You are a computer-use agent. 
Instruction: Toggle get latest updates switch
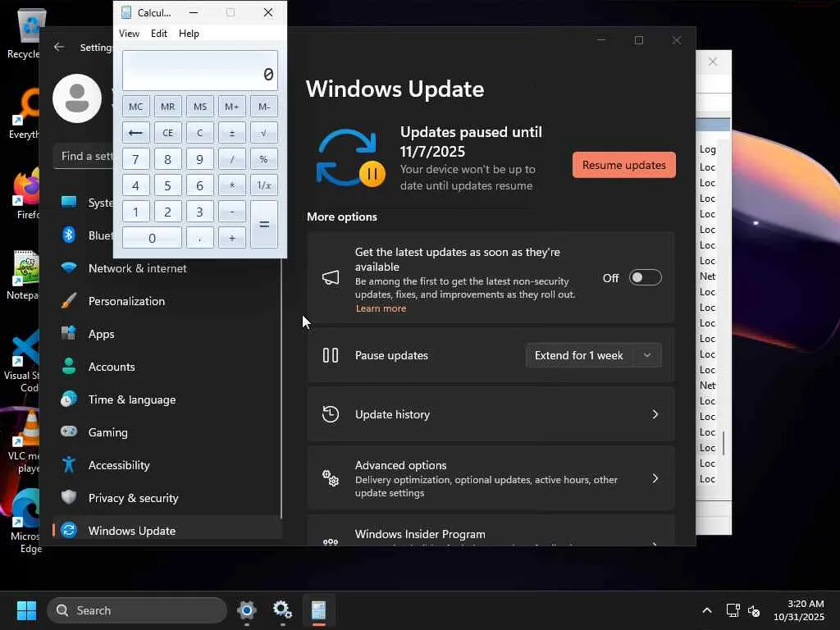coord(645,277)
